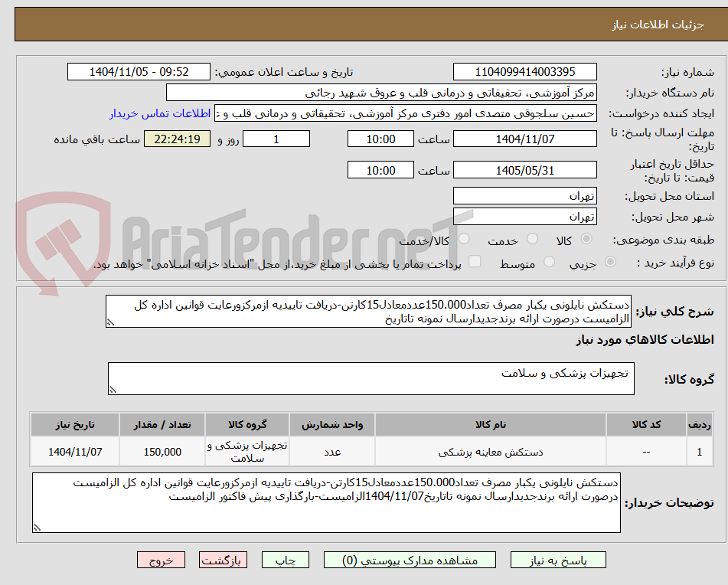Click the 'نوع فرآیند خرید :' label
Viewport: 728px width, 585px height.
click(675, 263)
